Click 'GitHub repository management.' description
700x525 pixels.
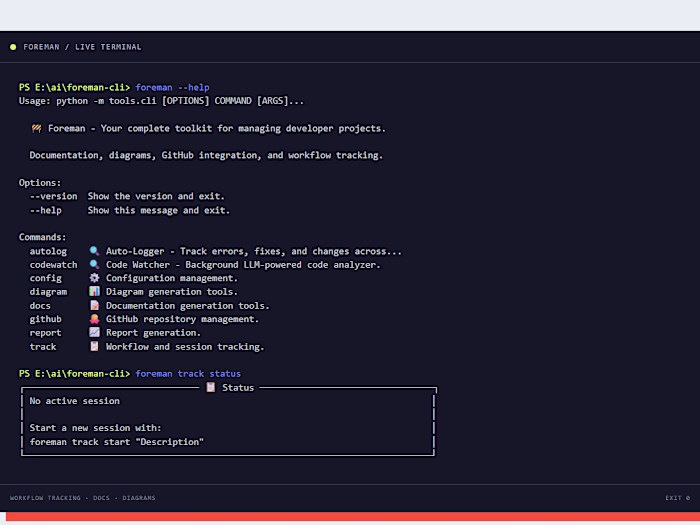point(183,319)
